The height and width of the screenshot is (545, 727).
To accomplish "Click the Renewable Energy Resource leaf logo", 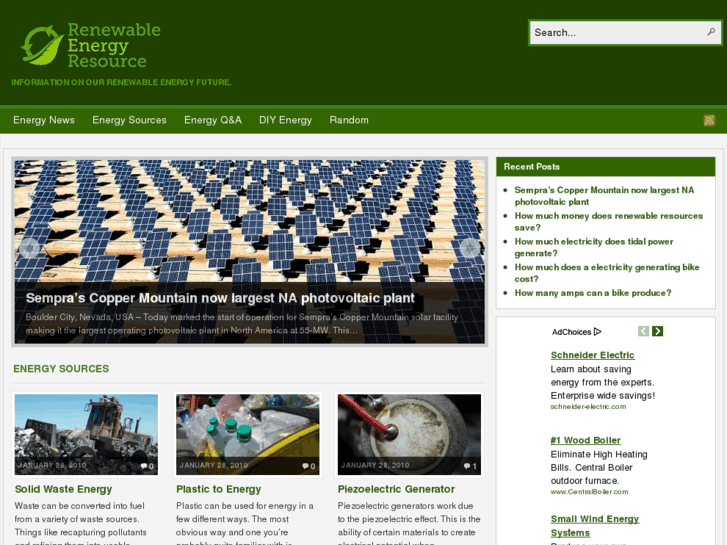I will pos(42,45).
